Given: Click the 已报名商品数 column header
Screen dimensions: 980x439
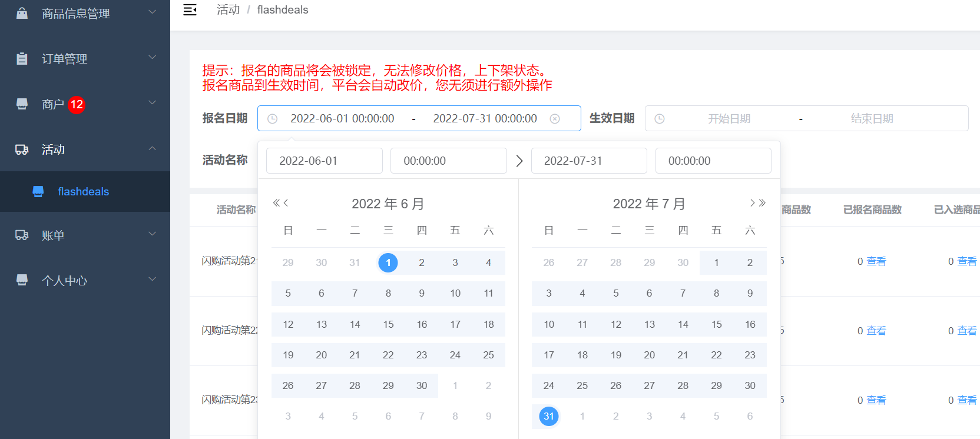Looking at the screenshot, I should click(872, 209).
